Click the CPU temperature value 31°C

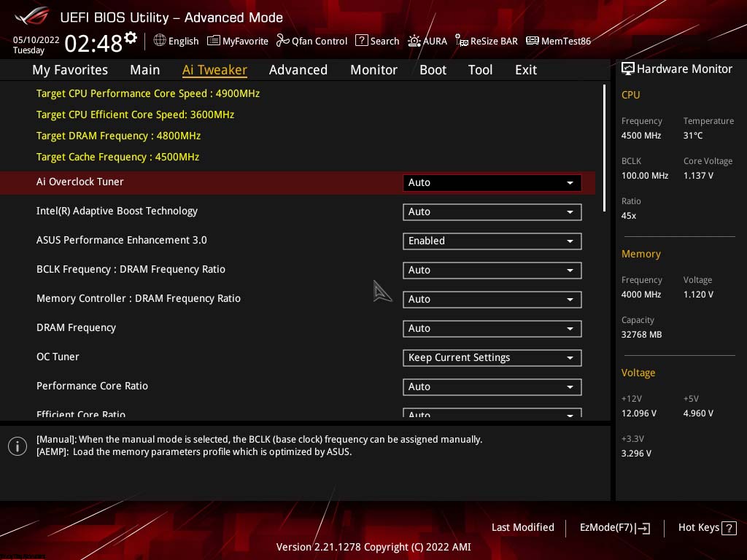click(693, 136)
